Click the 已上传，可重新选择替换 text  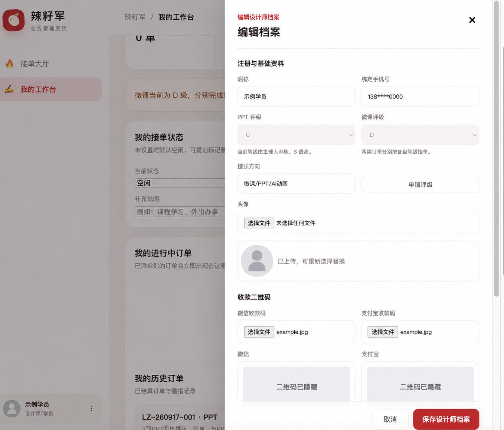pos(311,261)
